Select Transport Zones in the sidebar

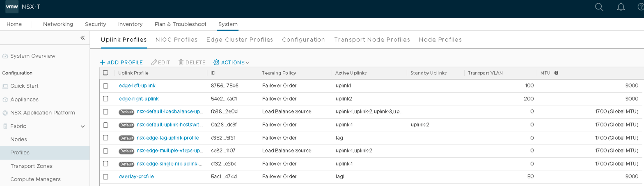[31, 166]
